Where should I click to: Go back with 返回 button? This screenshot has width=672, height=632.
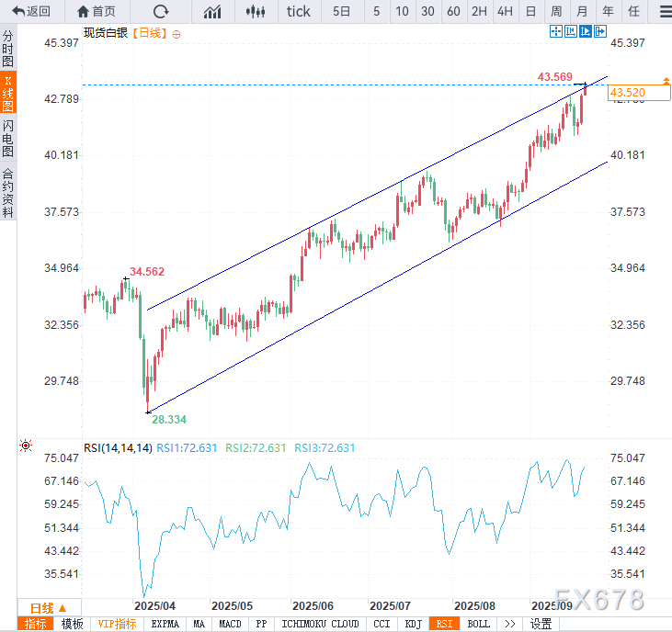(31, 11)
